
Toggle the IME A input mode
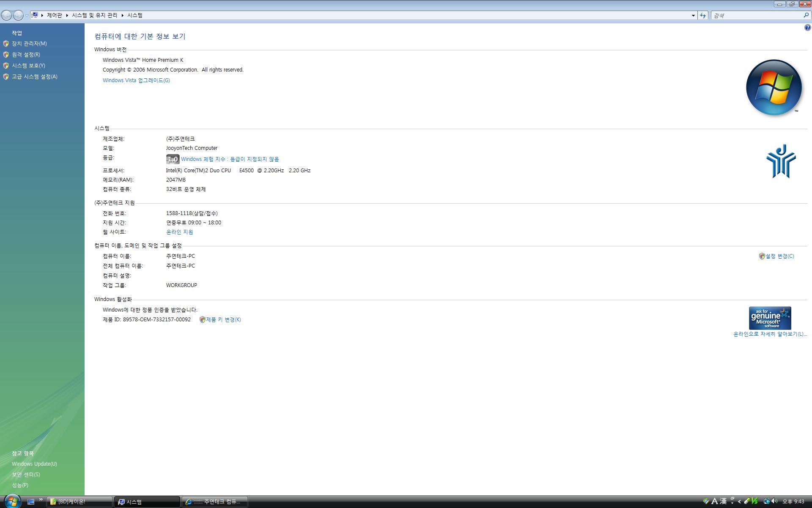(x=715, y=501)
